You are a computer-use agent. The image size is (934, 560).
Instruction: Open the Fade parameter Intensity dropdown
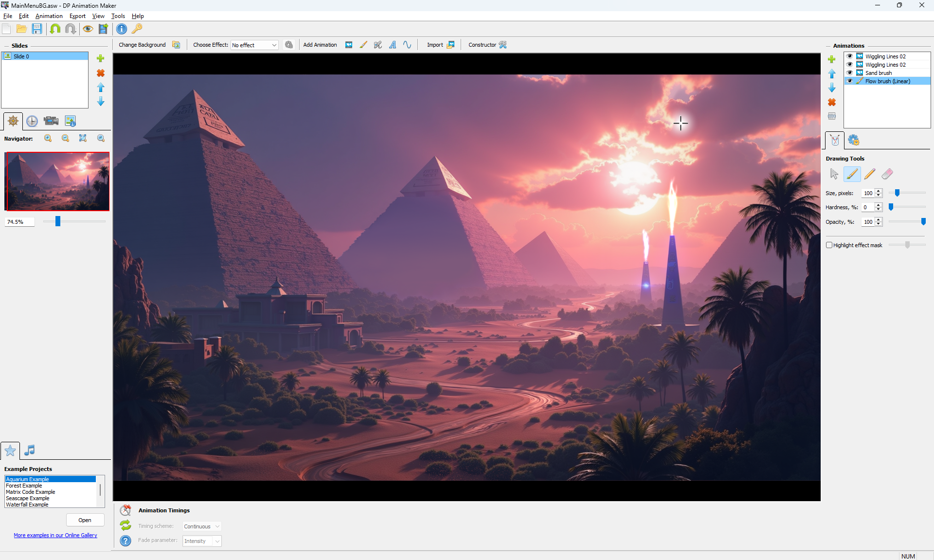(202, 541)
